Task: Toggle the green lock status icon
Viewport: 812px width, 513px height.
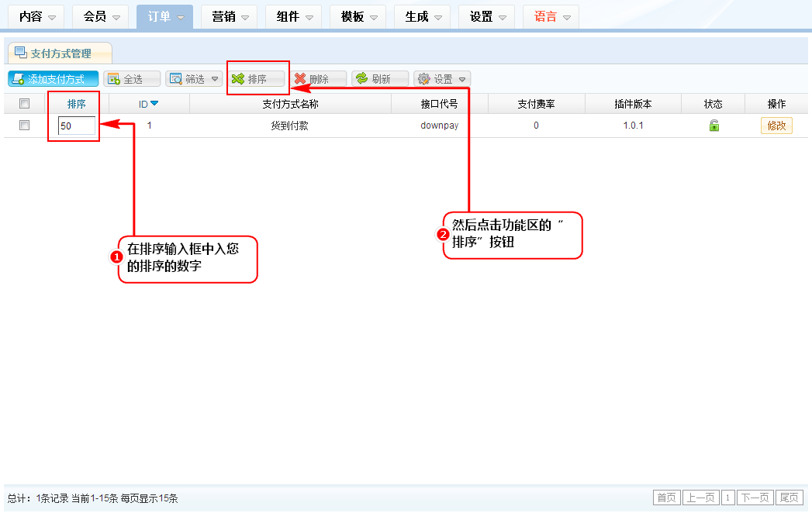Action: (x=714, y=126)
